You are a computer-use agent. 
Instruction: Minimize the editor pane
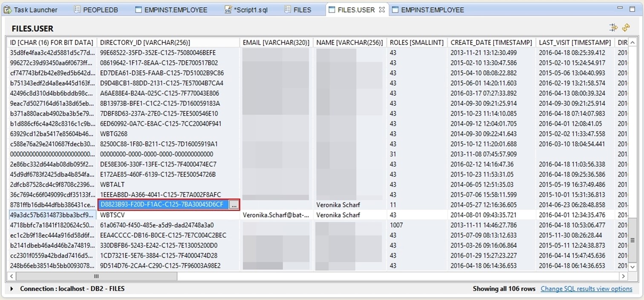[x=621, y=9]
